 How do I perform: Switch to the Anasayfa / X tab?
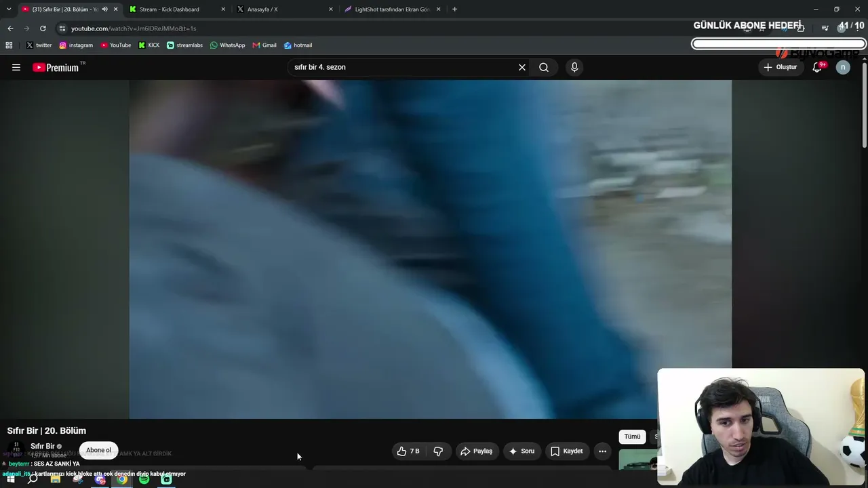pos(284,9)
